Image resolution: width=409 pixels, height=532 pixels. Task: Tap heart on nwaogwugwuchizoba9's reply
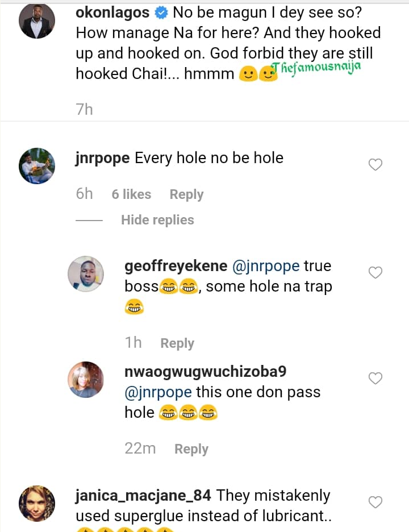[x=375, y=378]
